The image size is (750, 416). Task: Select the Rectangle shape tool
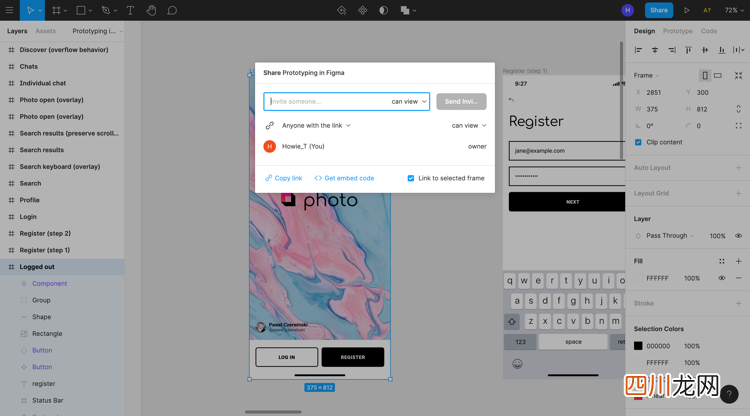[80, 10]
